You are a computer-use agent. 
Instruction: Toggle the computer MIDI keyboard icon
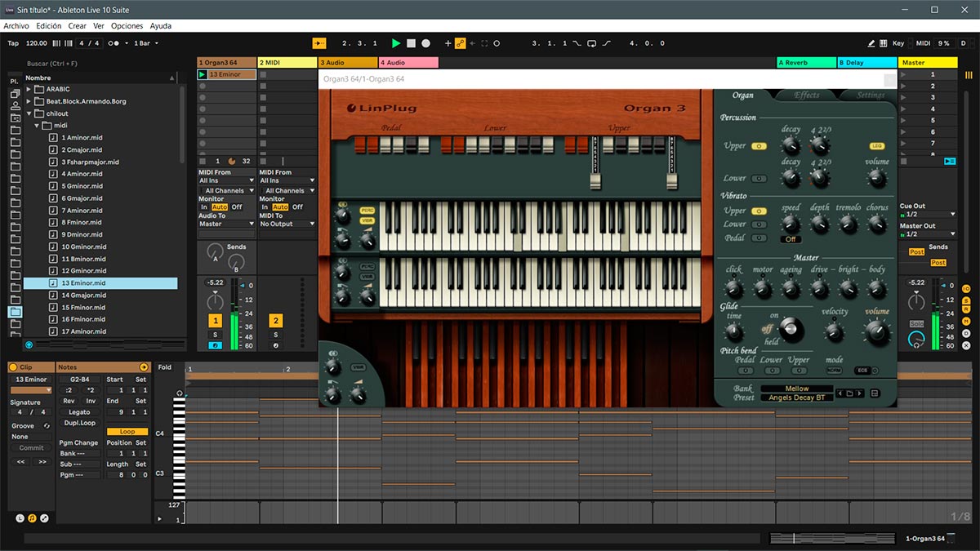coord(883,43)
